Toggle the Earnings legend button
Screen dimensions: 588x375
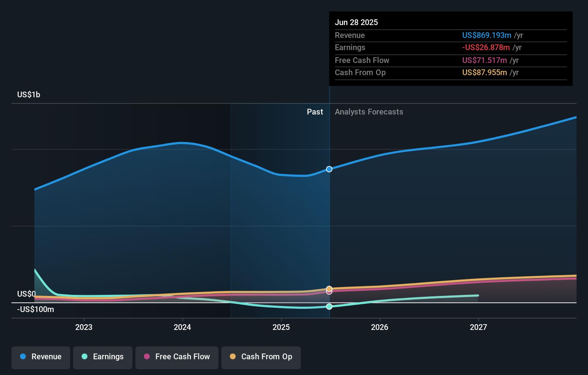coord(103,357)
